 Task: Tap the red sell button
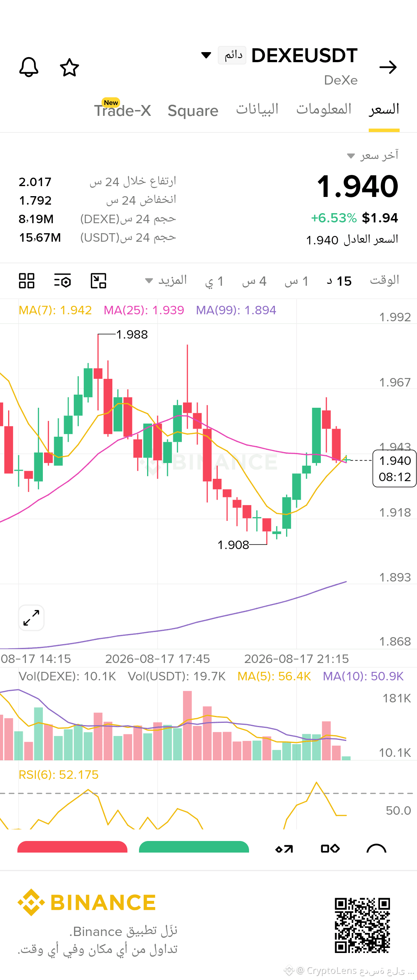tap(72, 846)
